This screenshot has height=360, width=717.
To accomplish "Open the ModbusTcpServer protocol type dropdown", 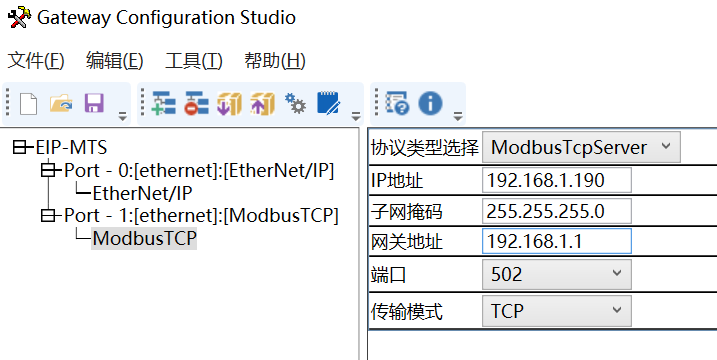I will coord(581,147).
